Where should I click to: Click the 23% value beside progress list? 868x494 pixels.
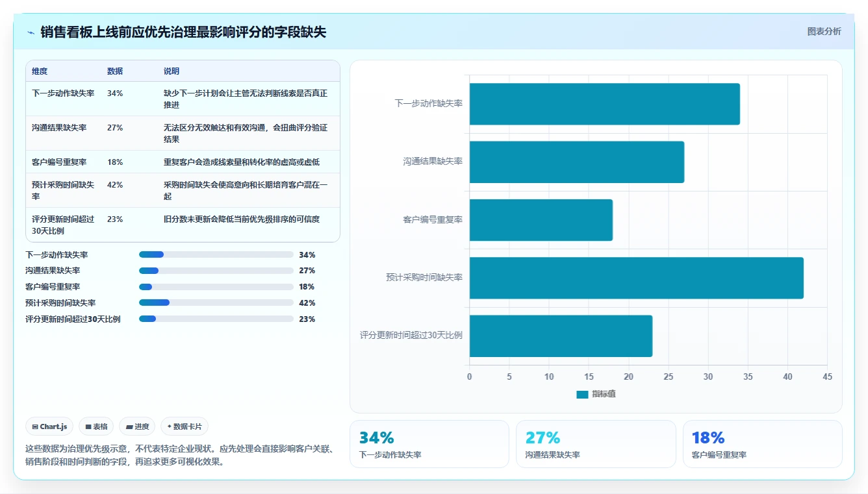click(307, 319)
